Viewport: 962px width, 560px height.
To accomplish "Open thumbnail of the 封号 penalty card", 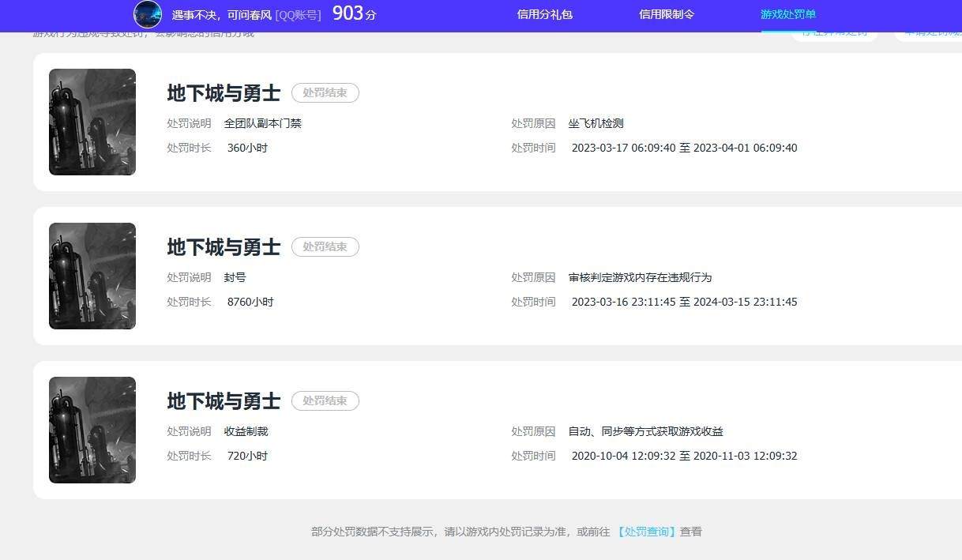I will (x=92, y=276).
